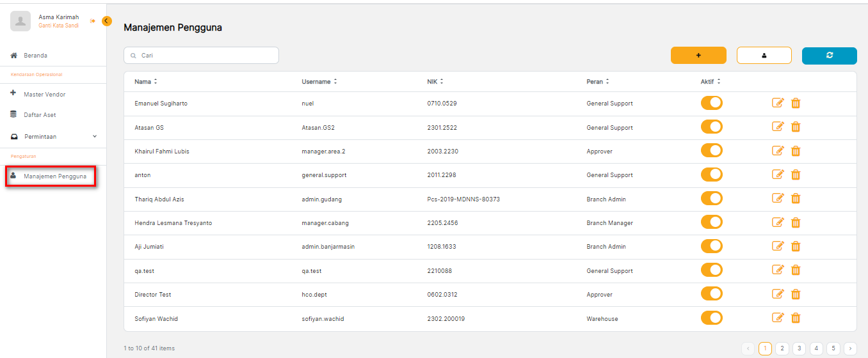Viewport: 868px width, 358px height.
Task: Toggle active status for user anton
Action: tap(711, 175)
